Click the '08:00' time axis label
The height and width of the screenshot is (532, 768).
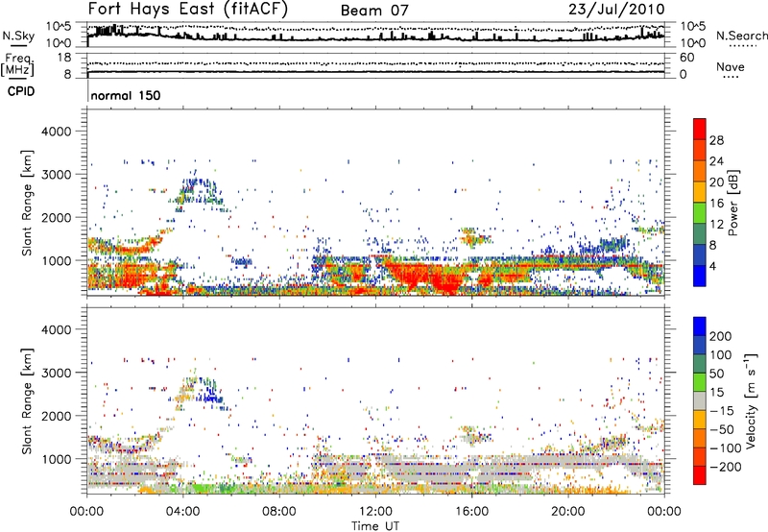coord(278,512)
